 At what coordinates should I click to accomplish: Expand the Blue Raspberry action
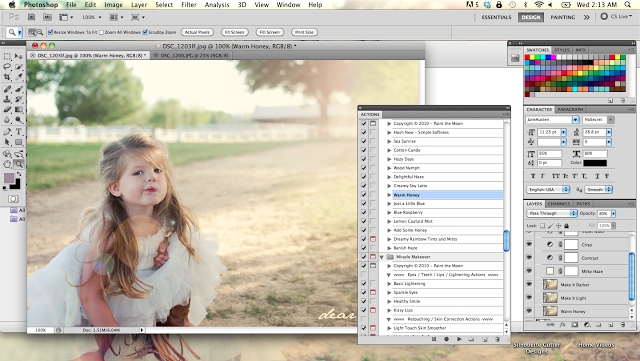[x=389, y=212]
